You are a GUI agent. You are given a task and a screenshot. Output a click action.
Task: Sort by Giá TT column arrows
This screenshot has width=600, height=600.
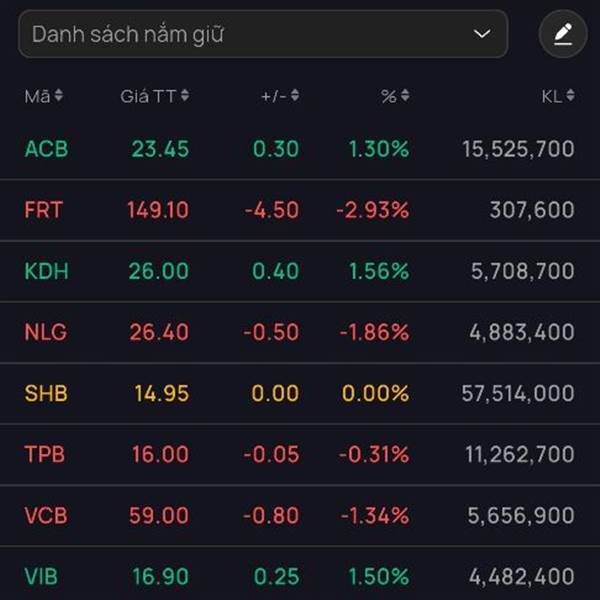(185, 95)
